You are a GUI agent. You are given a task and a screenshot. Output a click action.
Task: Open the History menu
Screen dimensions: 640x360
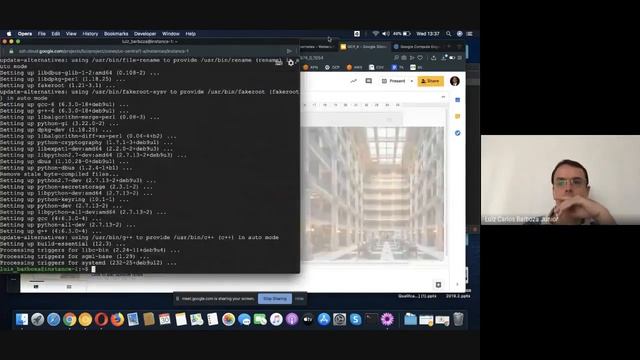coord(90,34)
